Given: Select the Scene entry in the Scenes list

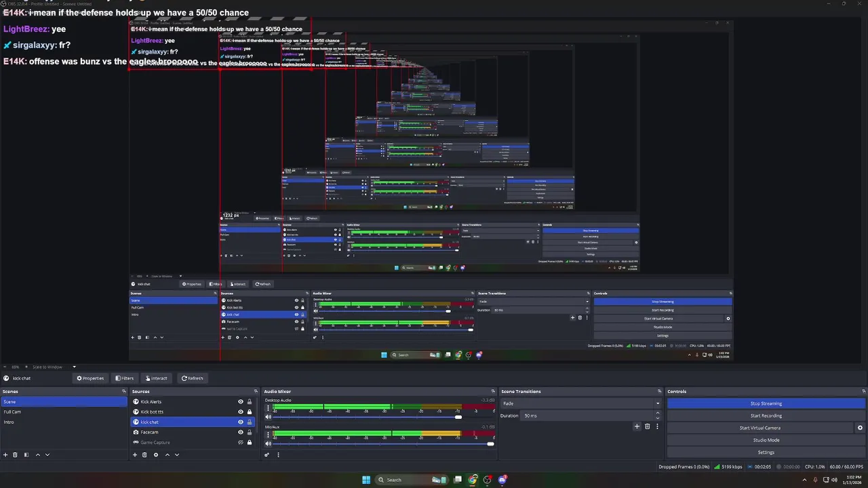Looking at the screenshot, I should click(64, 402).
